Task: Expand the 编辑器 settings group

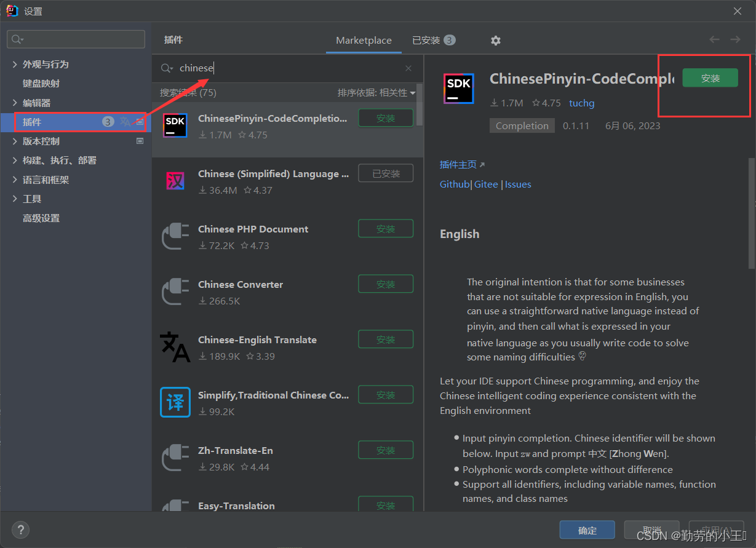Action: tap(15, 103)
